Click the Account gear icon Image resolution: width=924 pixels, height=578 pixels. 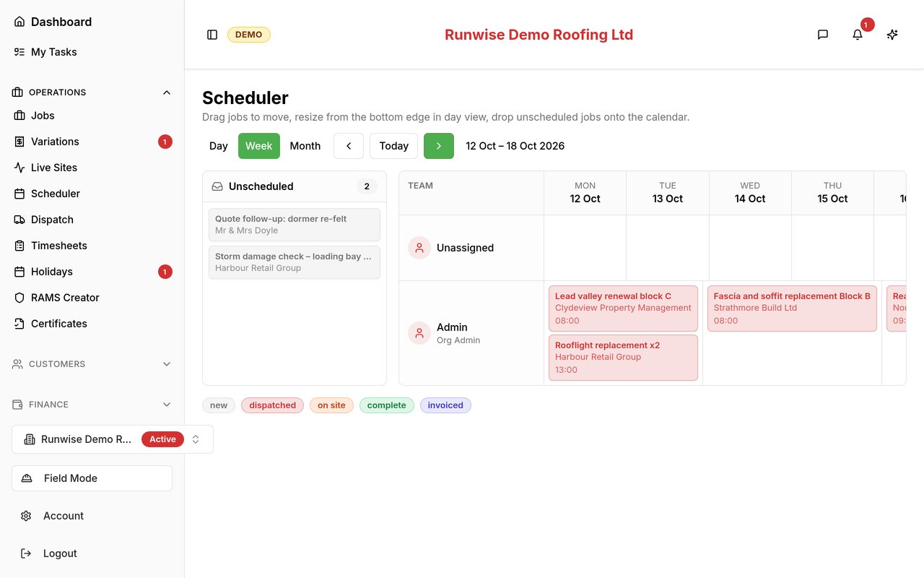(26, 516)
